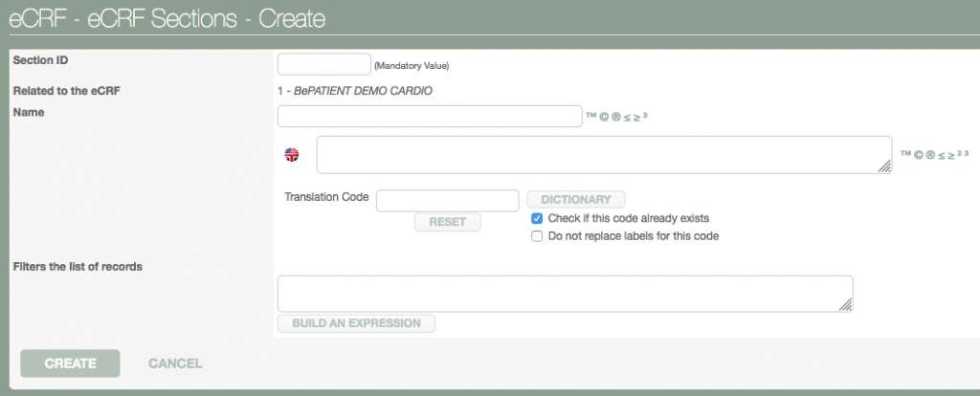Submit the form with the Create button
Screen dimensions: 980x396
click(x=70, y=363)
